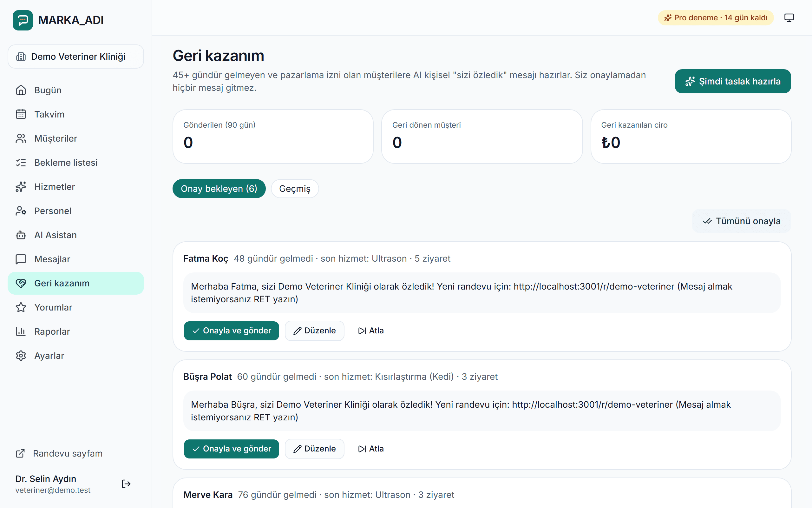The image size is (812, 508).
Task: Click the email veteriner@demo.test
Action: (53, 490)
